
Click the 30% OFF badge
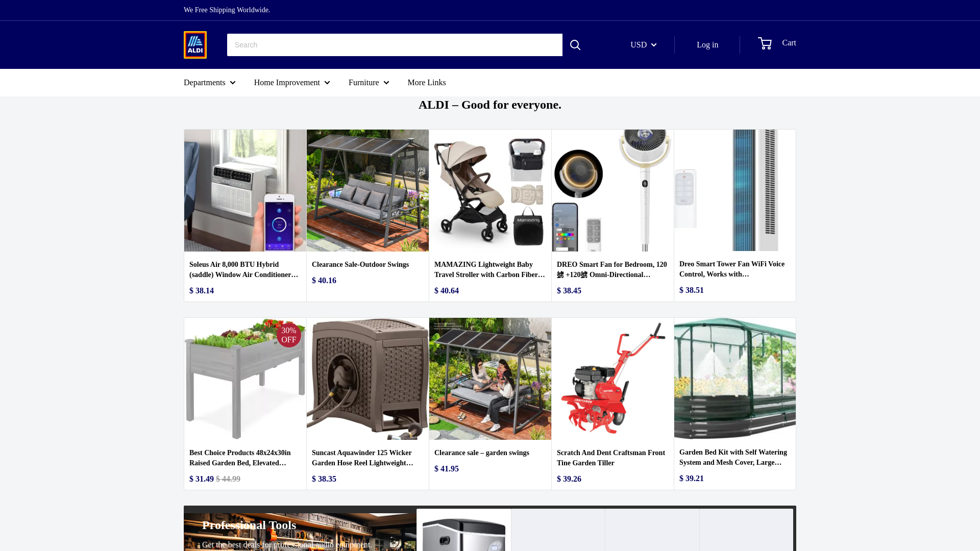click(x=289, y=335)
